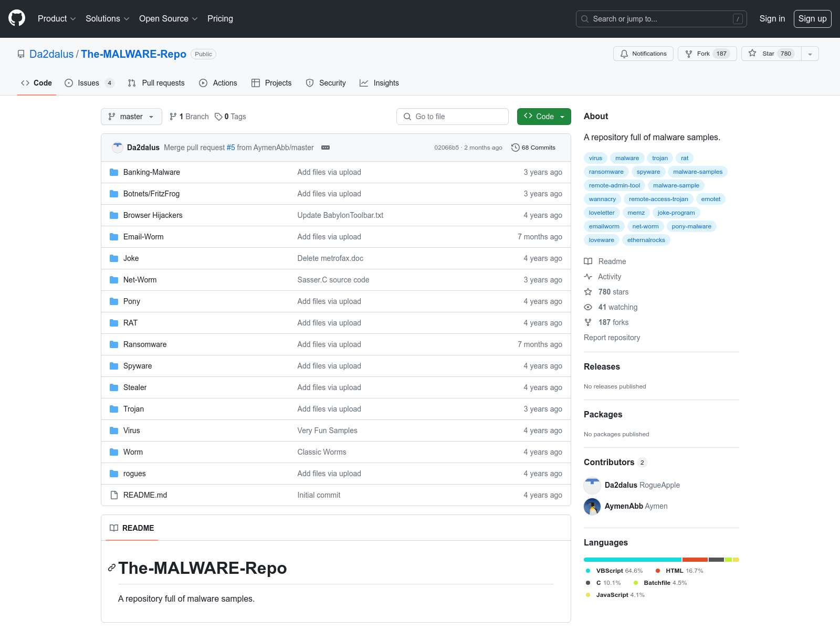This screenshot has height=630, width=840.
Task: Click the Tags tag icon
Action: click(x=218, y=117)
